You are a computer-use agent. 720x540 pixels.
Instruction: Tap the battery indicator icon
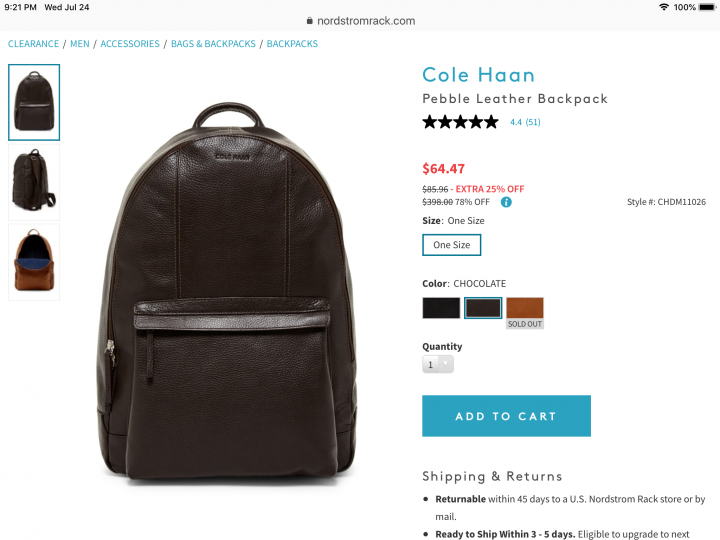pos(707,7)
